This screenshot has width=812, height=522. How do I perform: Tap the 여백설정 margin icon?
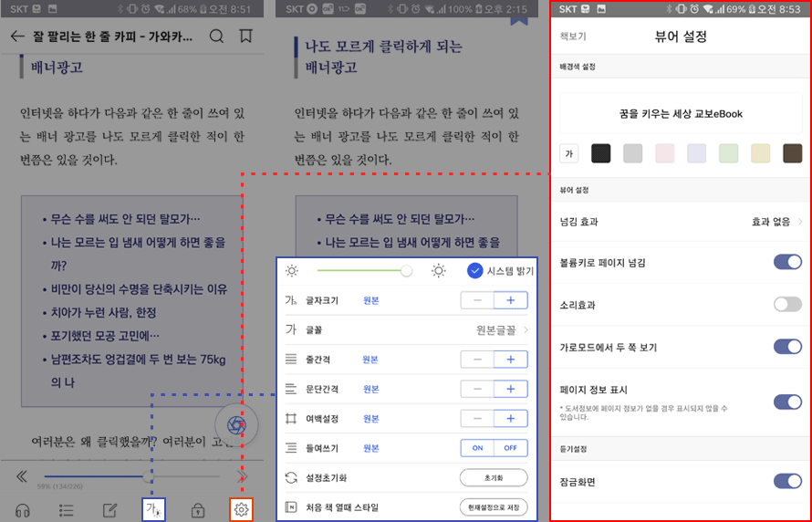pos(291,419)
